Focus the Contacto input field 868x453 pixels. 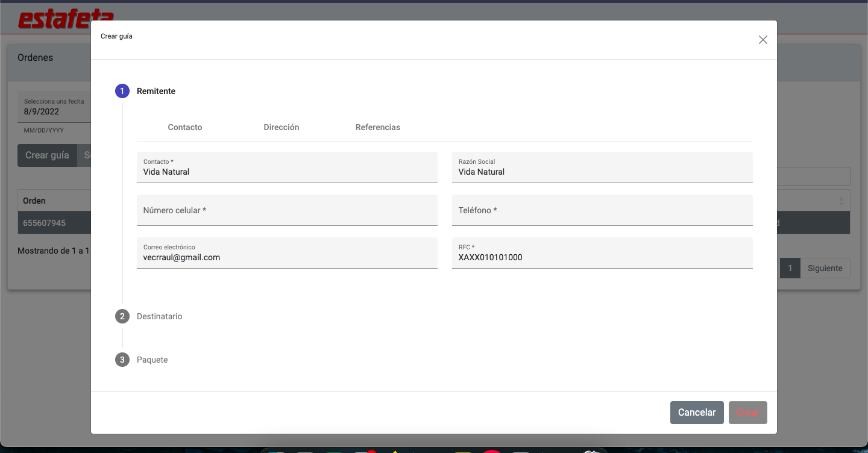[x=287, y=167]
